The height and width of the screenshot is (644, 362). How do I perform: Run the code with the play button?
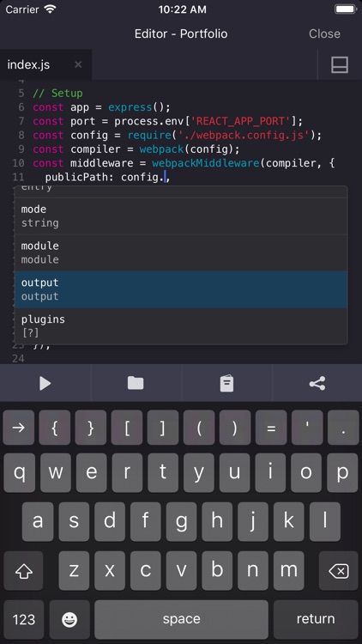click(45, 384)
